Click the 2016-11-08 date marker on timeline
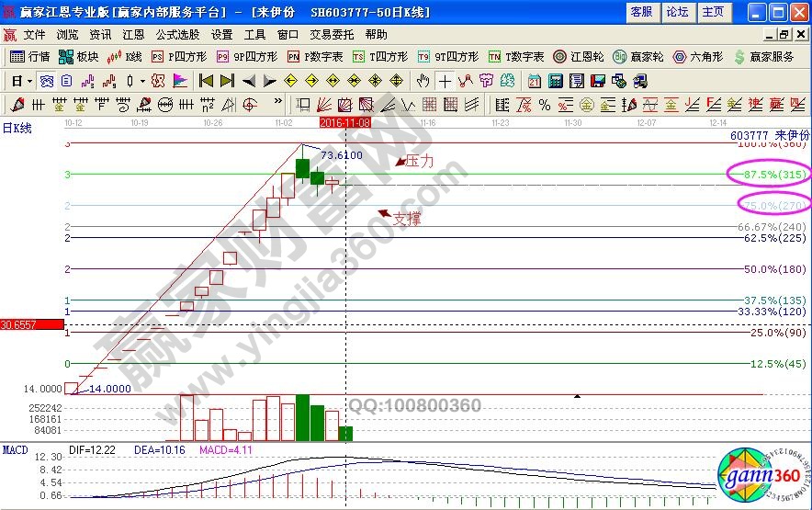The image size is (812, 510). (x=345, y=122)
